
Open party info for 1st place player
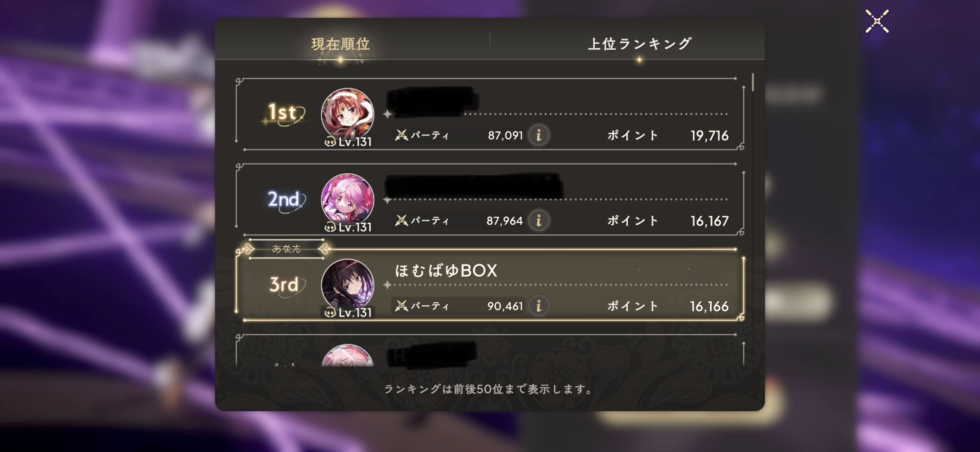click(x=539, y=135)
